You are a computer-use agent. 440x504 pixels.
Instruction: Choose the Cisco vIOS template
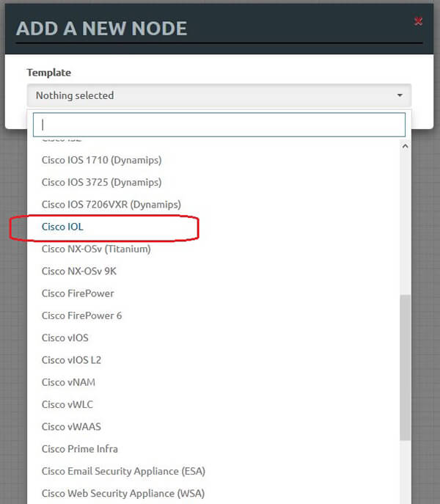[x=65, y=337]
